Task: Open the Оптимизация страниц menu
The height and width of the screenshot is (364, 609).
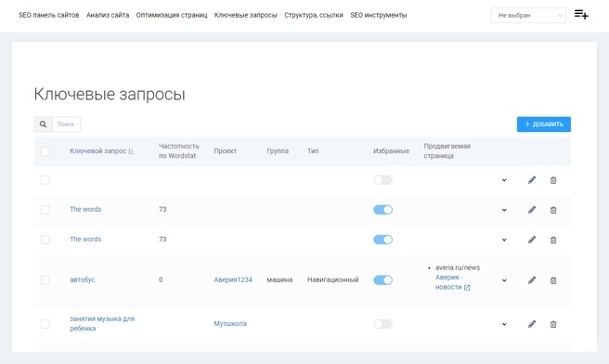Action: click(172, 15)
